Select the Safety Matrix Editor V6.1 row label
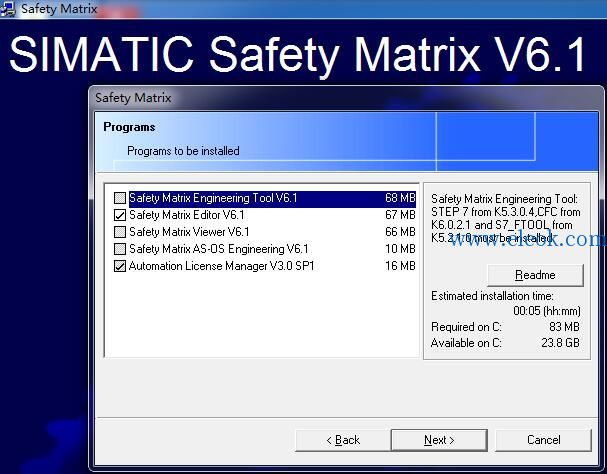The image size is (607, 474). [x=187, y=215]
